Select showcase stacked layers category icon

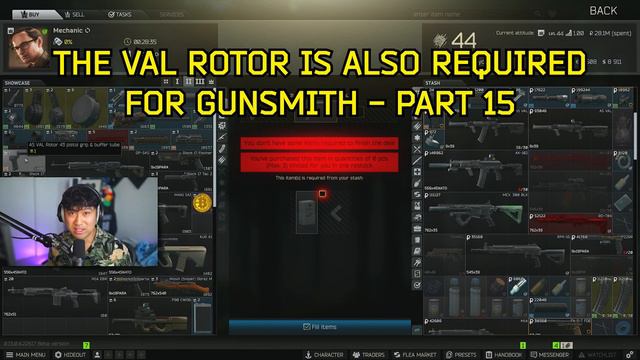(x=222, y=160)
